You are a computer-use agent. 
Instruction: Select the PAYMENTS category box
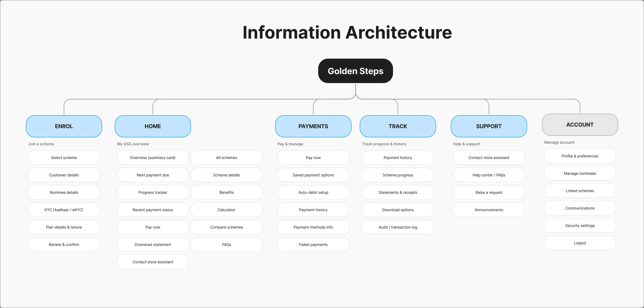click(313, 126)
